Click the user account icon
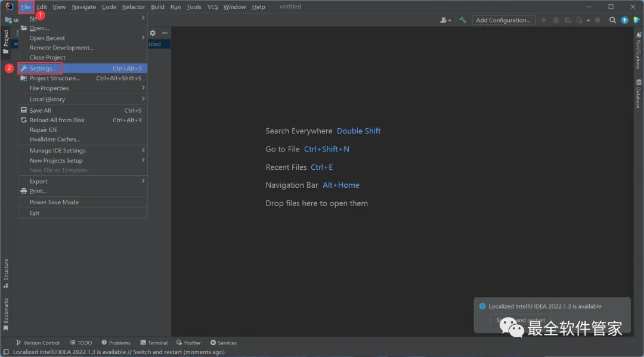Image resolution: width=644 pixels, height=357 pixels. click(x=445, y=20)
